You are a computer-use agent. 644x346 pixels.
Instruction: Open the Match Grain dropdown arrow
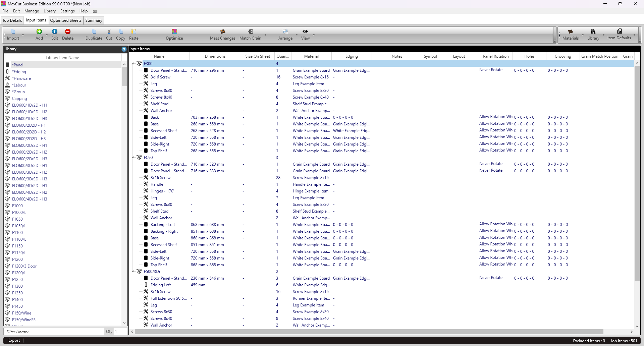tap(265, 35)
